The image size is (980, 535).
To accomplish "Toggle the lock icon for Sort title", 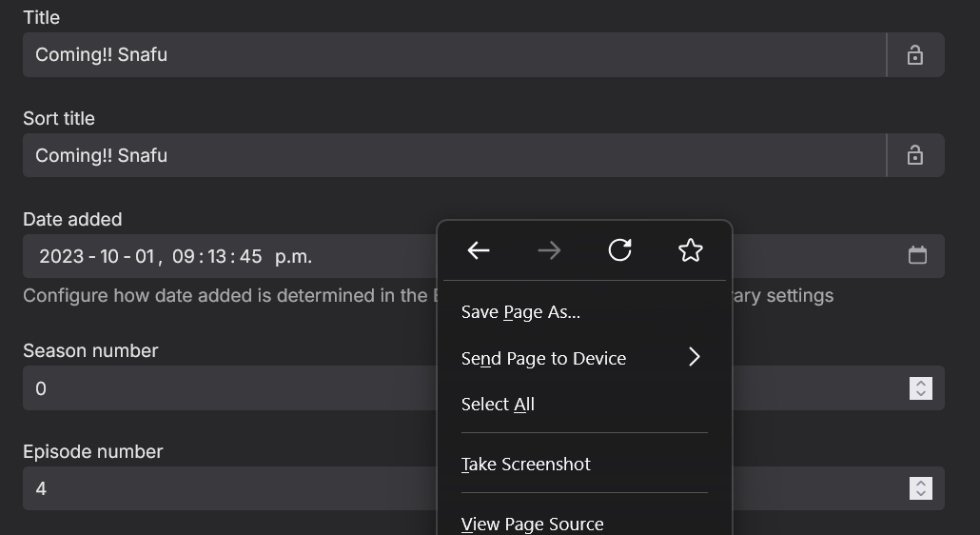I will [915, 155].
